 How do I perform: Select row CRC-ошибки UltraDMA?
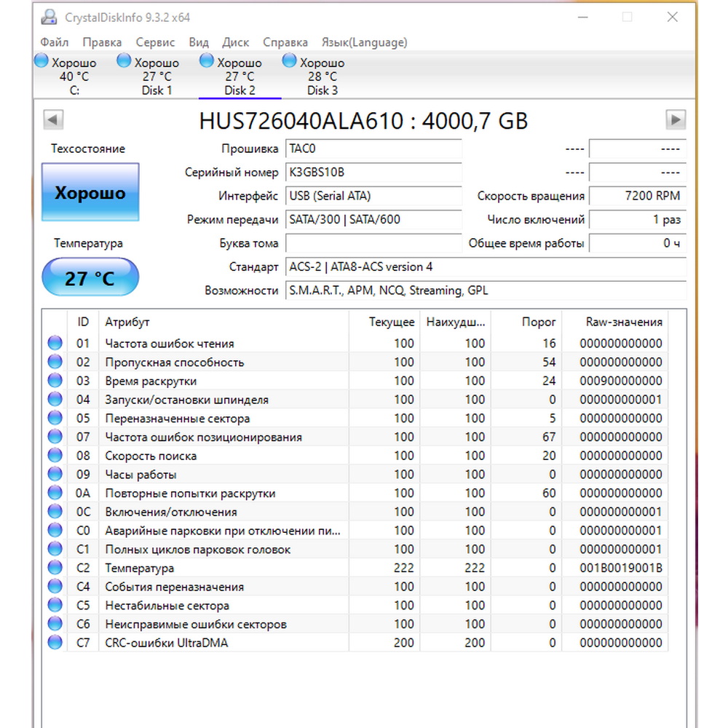coord(357,643)
